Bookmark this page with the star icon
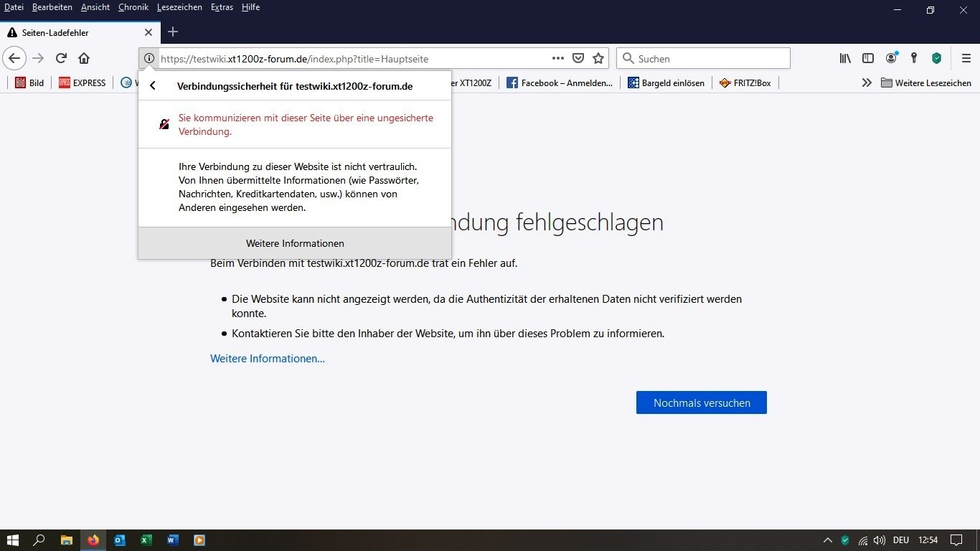This screenshot has height=551, width=980. click(598, 59)
